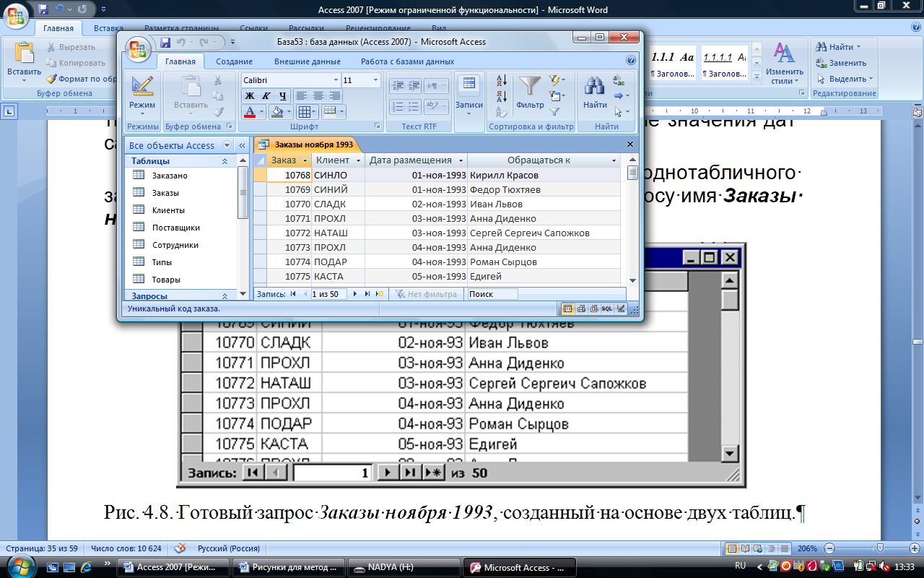Image resolution: width=924 pixels, height=578 pixels.
Task: Open Internet Explorer from taskbar
Action: tap(85, 567)
